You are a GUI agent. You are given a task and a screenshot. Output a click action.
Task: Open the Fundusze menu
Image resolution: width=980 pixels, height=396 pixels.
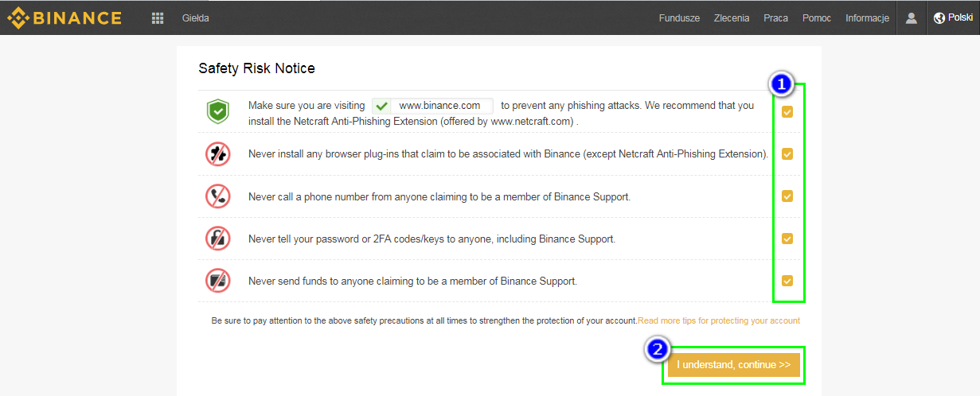coord(679,18)
